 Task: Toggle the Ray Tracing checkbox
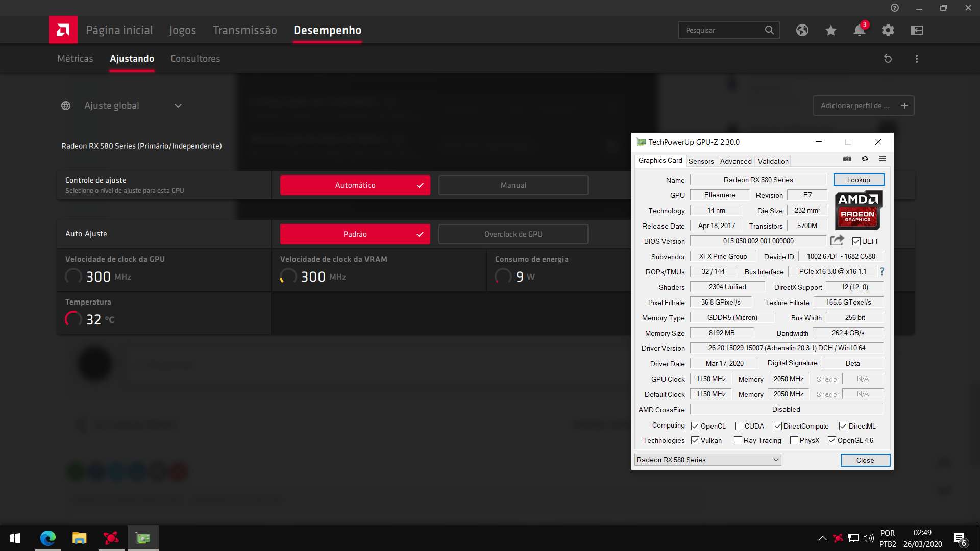tap(738, 440)
